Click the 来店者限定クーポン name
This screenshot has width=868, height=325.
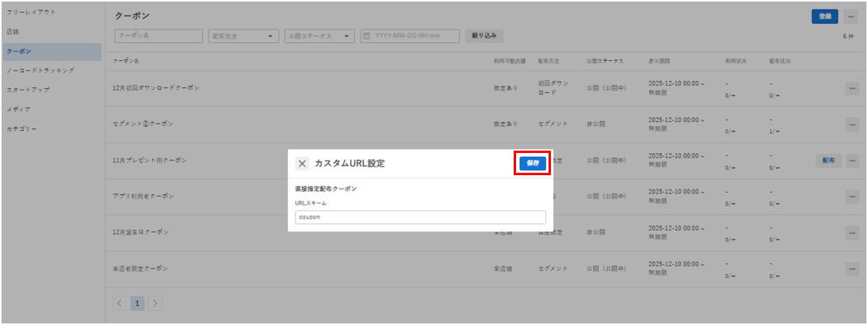[140, 269]
